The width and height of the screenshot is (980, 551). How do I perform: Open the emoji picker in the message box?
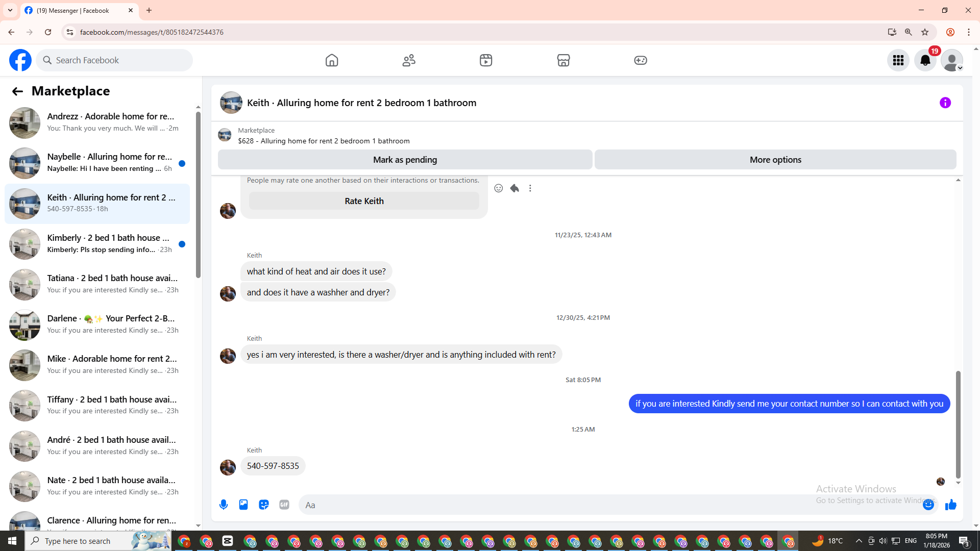(x=928, y=505)
